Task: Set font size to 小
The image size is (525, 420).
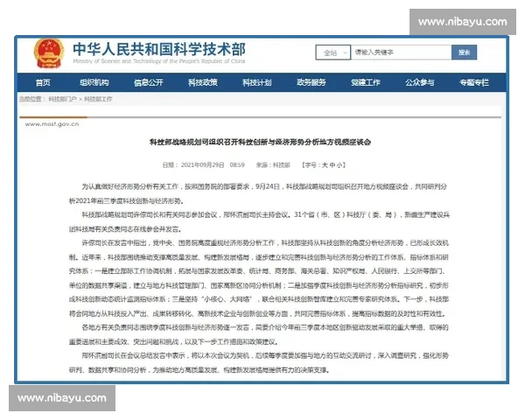Action: coord(339,165)
